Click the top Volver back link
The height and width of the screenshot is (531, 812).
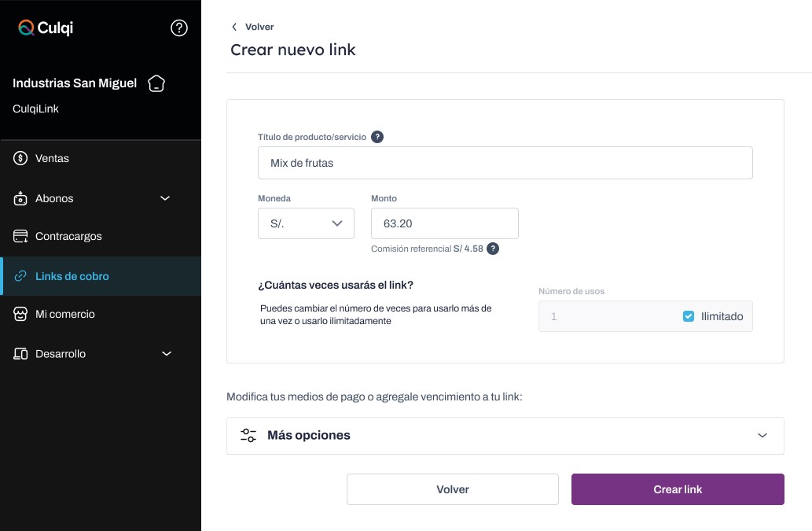click(x=253, y=27)
